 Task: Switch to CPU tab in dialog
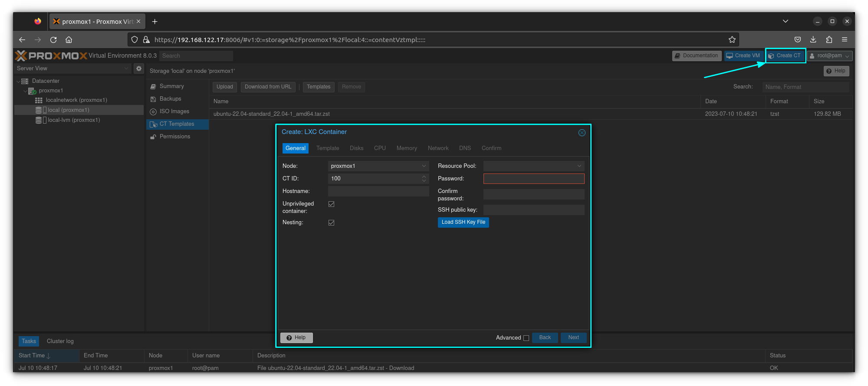380,148
